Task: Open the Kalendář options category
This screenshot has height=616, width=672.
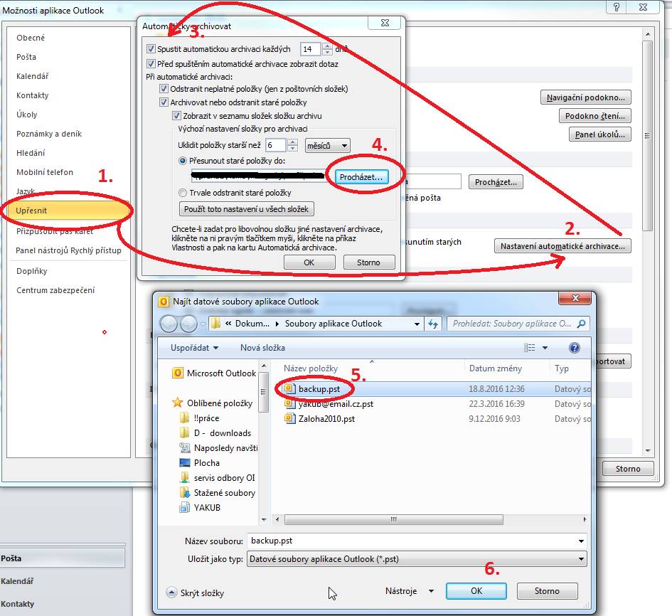Action: 32,76
